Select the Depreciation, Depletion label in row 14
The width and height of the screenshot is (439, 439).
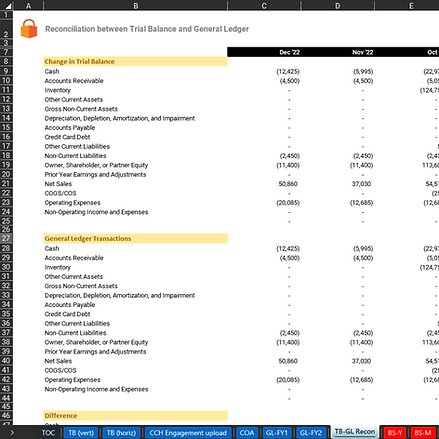[120, 118]
